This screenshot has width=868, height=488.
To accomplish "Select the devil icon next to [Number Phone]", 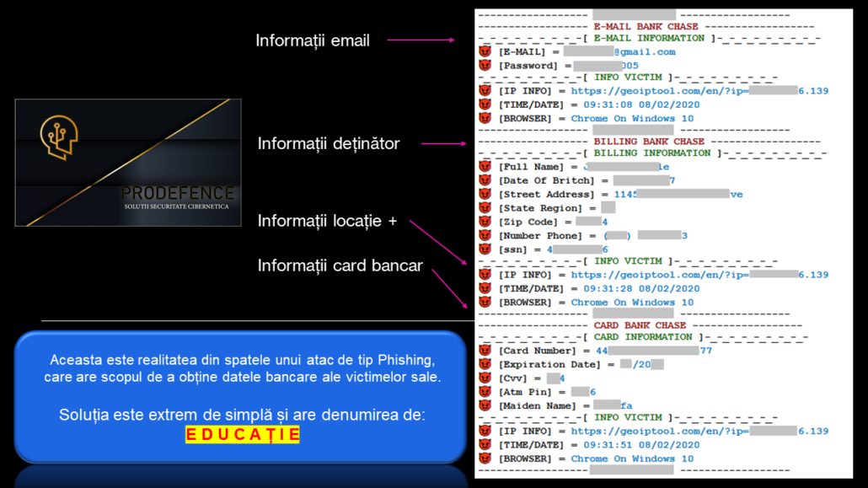I will (485, 235).
